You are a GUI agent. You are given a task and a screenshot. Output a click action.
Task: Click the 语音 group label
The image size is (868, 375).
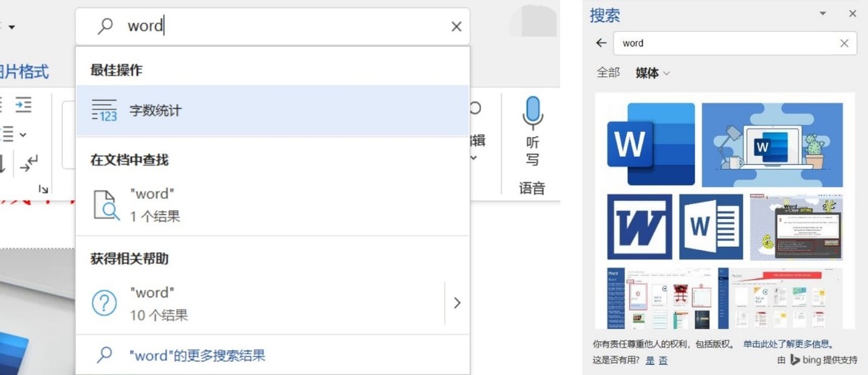532,189
